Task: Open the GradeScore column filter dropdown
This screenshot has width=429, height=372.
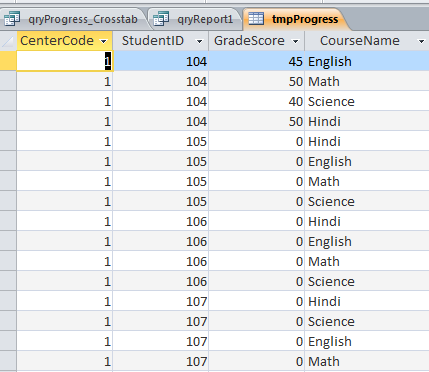Action: pos(295,41)
